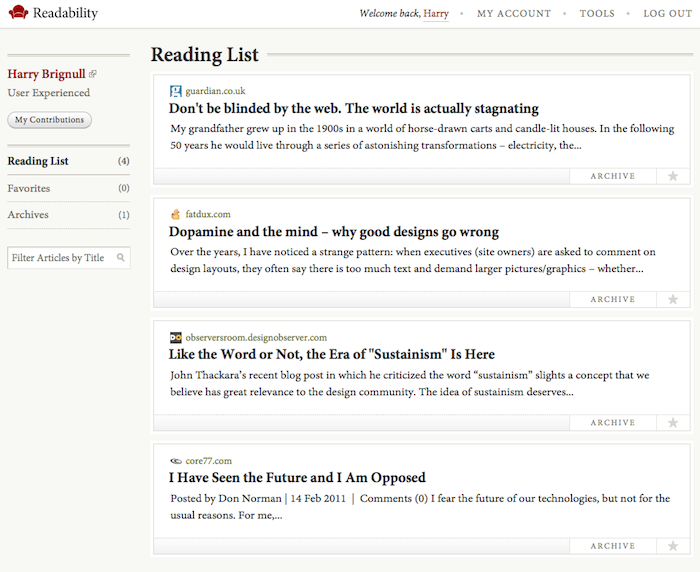Open the fatdux.com source link

[208, 214]
